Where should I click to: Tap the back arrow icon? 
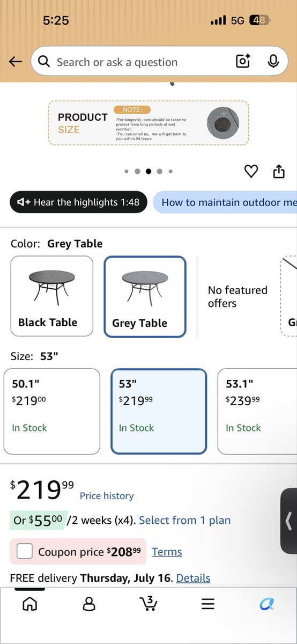tap(16, 62)
